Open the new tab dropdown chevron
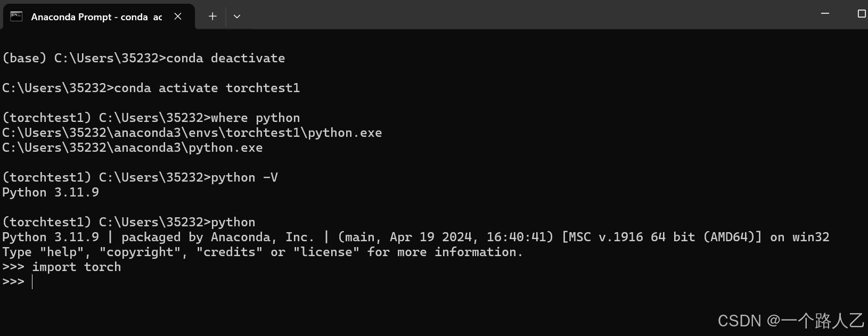868x336 pixels. (237, 17)
